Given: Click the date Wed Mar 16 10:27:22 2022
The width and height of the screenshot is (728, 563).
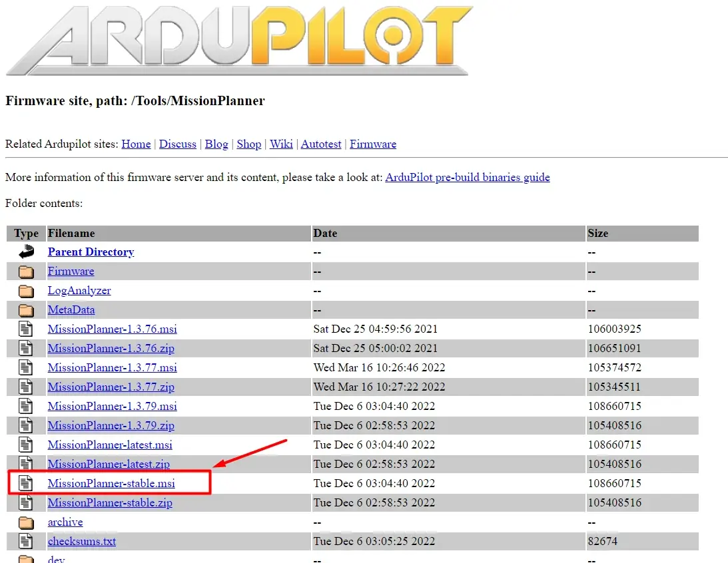Looking at the screenshot, I should coord(380,387).
